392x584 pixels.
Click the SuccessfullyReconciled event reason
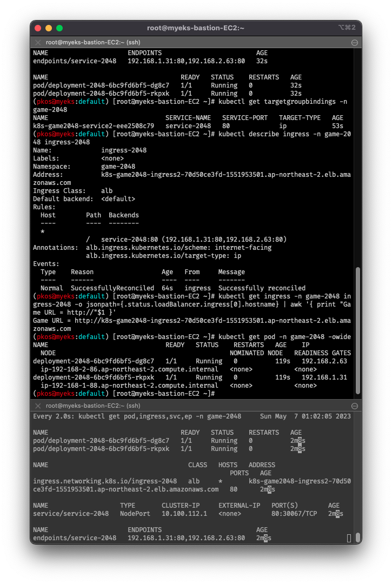[x=112, y=288]
